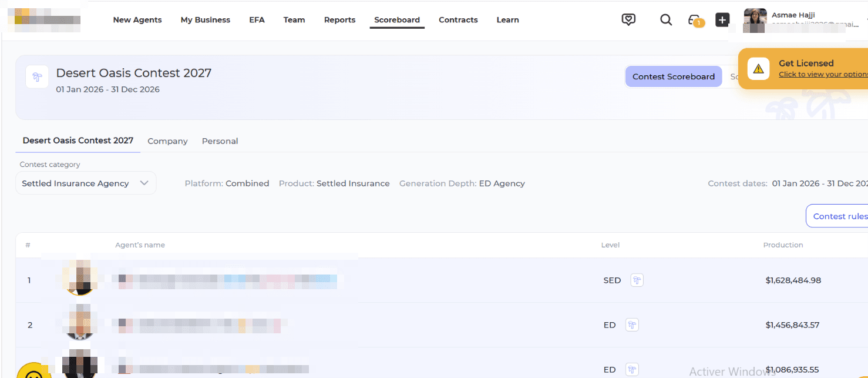
Task: Click the chevron of Settled Insurance Agency dropdown
Action: (x=144, y=183)
